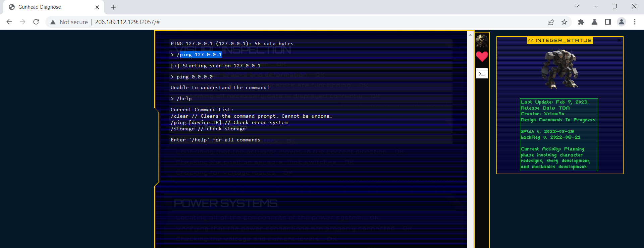Open the browser profile avatar menu
Screen dimensions: 644x248
point(622,22)
